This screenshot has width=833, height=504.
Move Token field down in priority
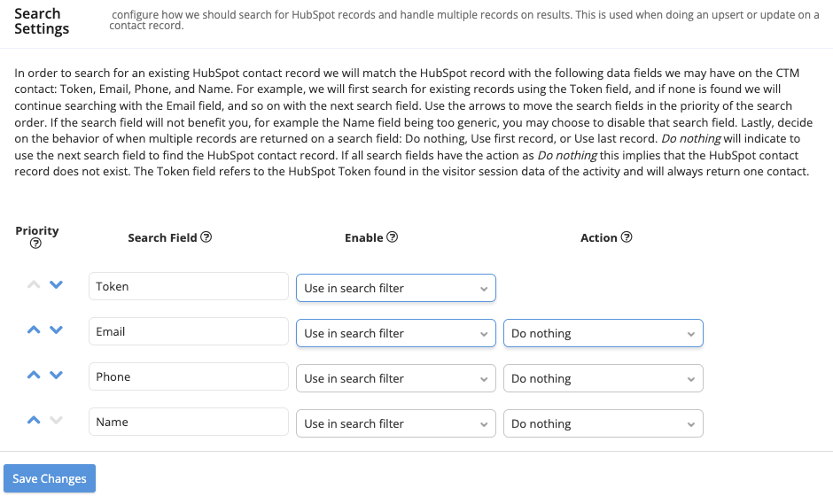[x=56, y=285]
